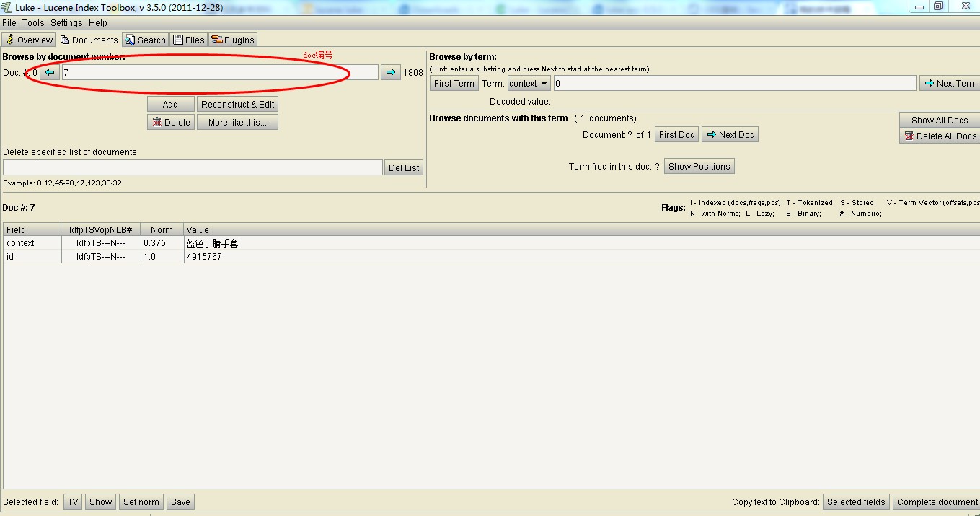The image size is (980, 516).
Task: Click the document number input field
Action: (x=220, y=72)
